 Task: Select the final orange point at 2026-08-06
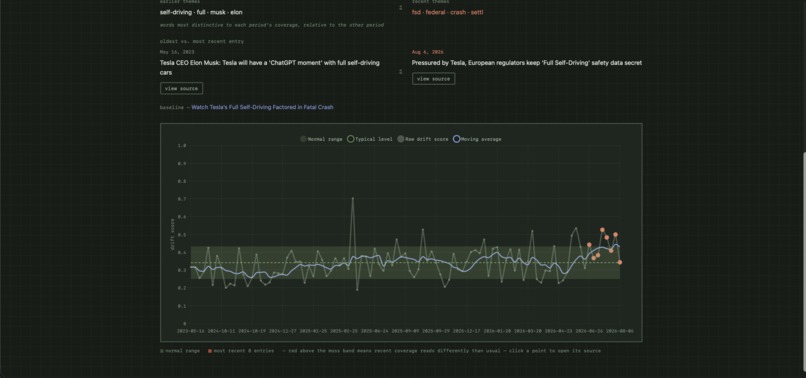pyautogui.click(x=620, y=262)
